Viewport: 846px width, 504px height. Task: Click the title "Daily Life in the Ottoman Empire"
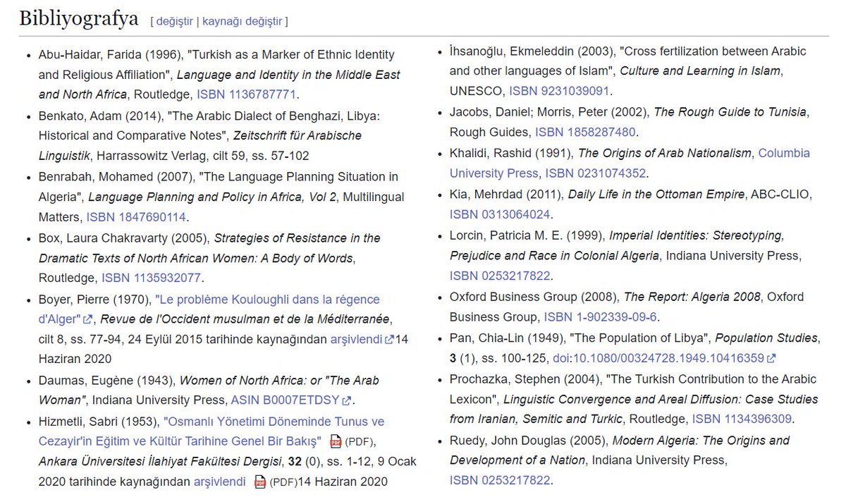tap(656, 194)
